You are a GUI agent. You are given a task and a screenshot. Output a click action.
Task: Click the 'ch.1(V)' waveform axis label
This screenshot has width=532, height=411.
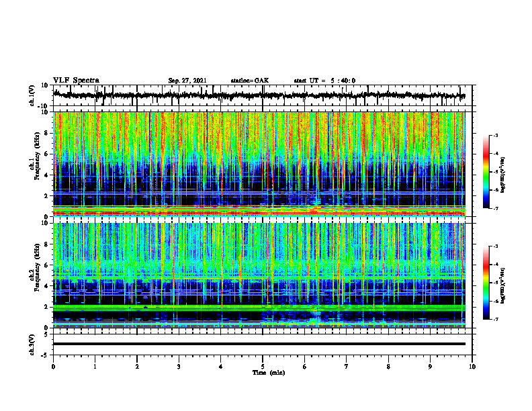click(32, 95)
